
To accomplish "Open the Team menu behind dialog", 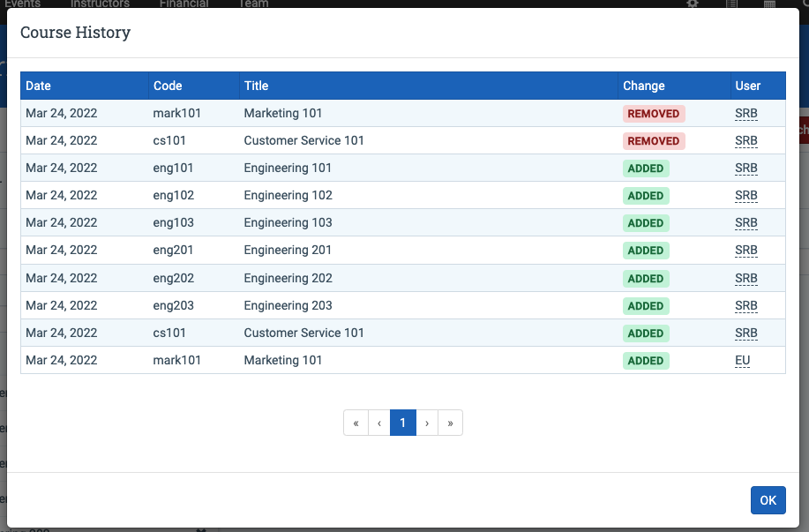I will point(253,4).
